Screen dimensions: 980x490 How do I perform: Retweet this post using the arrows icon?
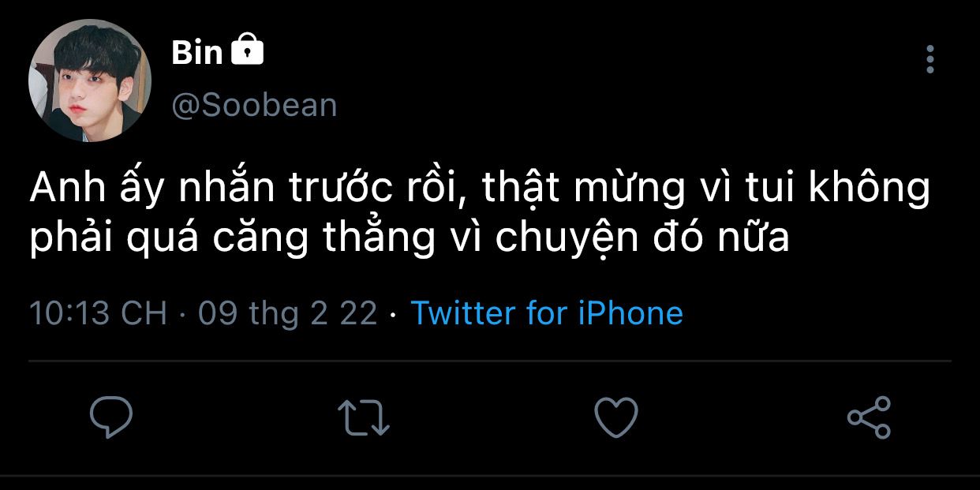tap(363, 417)
